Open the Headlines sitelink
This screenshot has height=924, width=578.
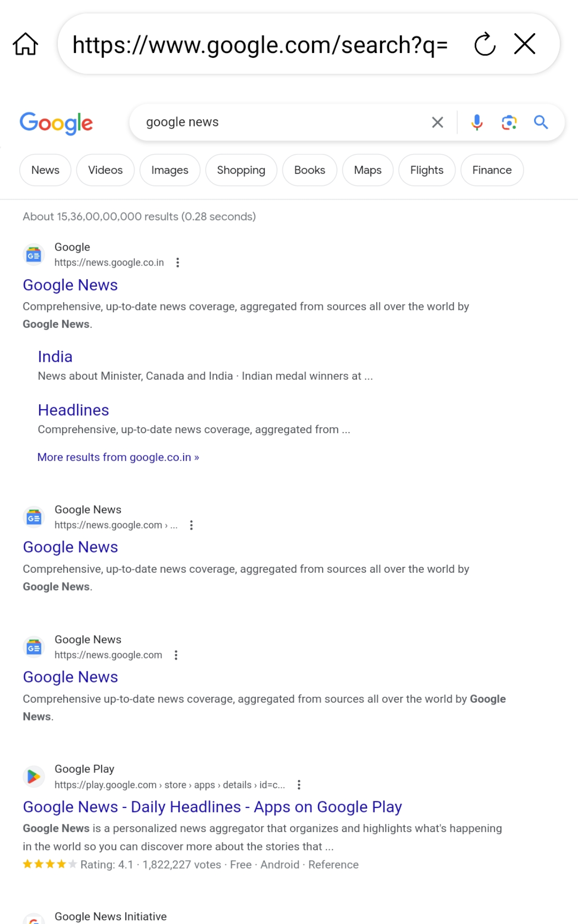(x=73, y=410)
